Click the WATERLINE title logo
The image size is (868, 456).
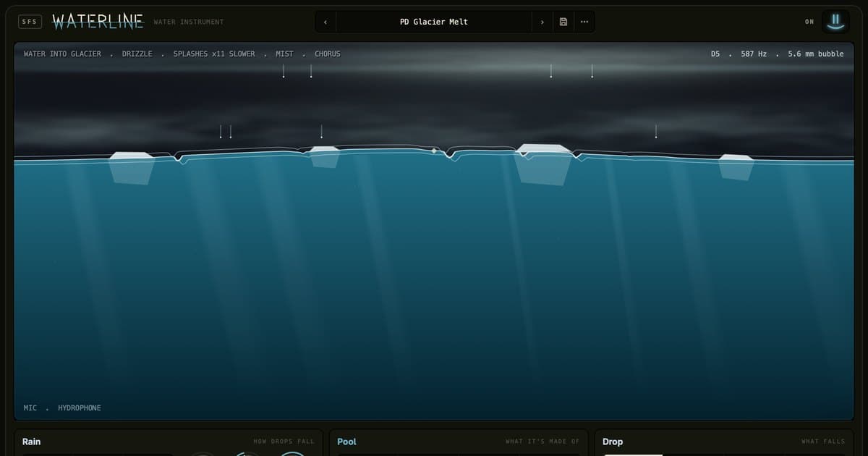pos(98,22)
